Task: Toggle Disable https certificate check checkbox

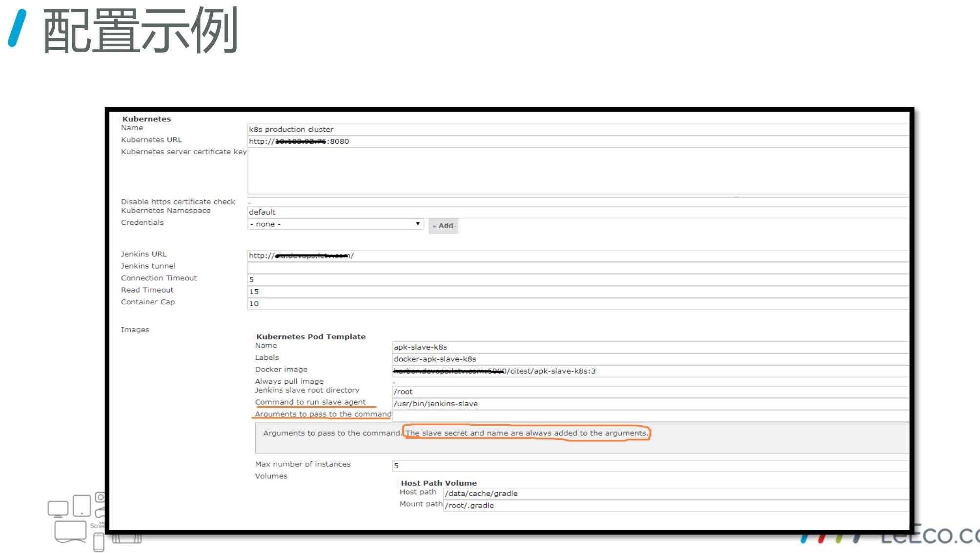Action: (x=249, y=203)
